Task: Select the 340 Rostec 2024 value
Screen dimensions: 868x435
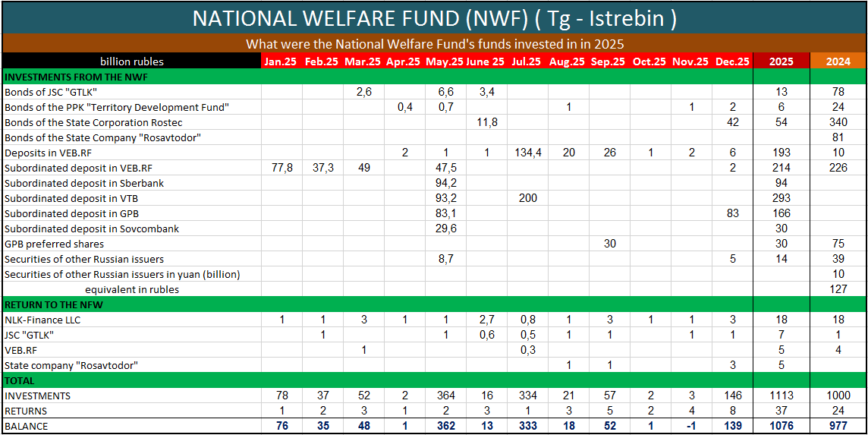Action: click(x=838, y=122)
